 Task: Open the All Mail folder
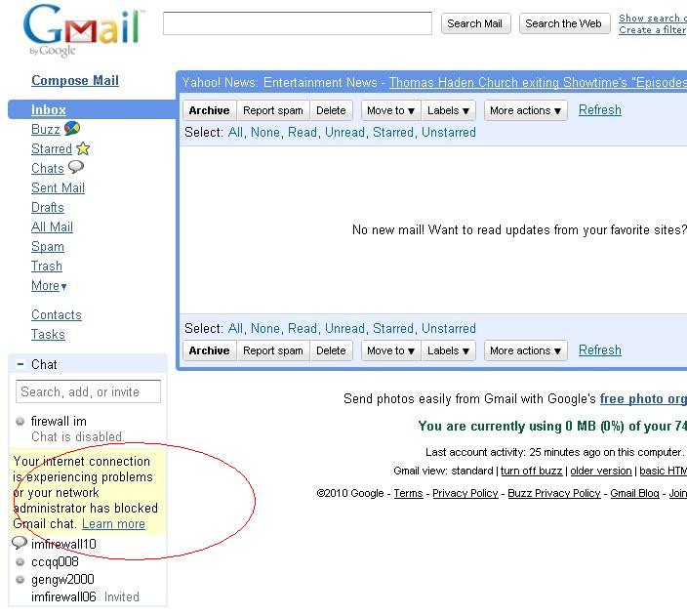[x=52, y=227]
